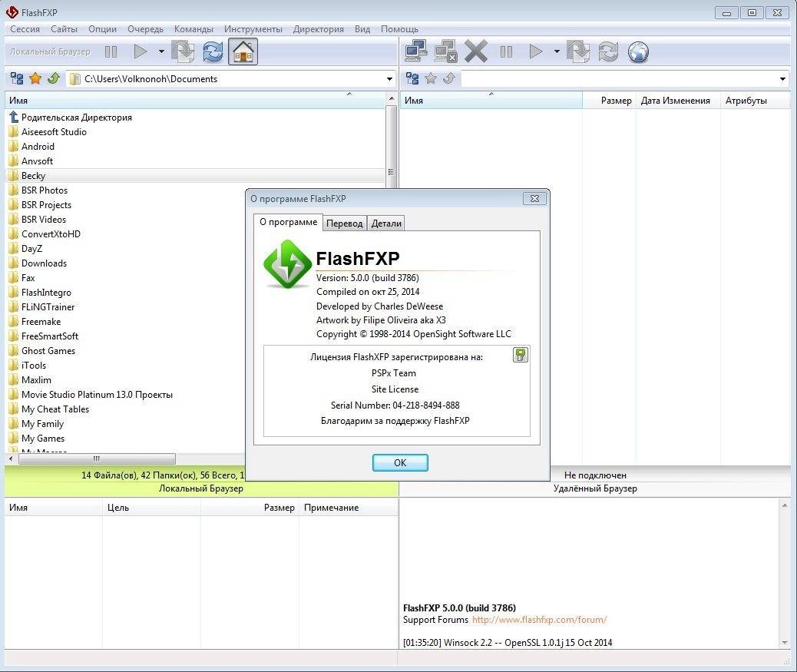Viewport: 797px width, 672px height.
Task: Click the Serial Number text
Action: [x=395, y=406]
